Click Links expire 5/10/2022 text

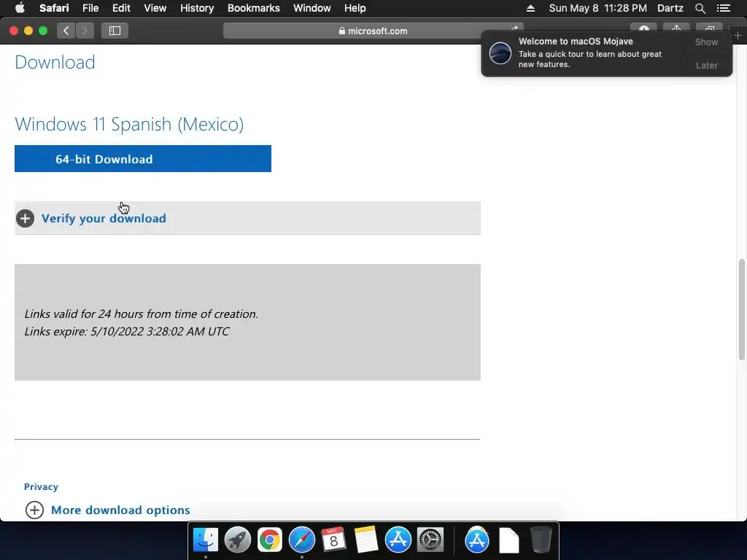[x=127, y=332]
